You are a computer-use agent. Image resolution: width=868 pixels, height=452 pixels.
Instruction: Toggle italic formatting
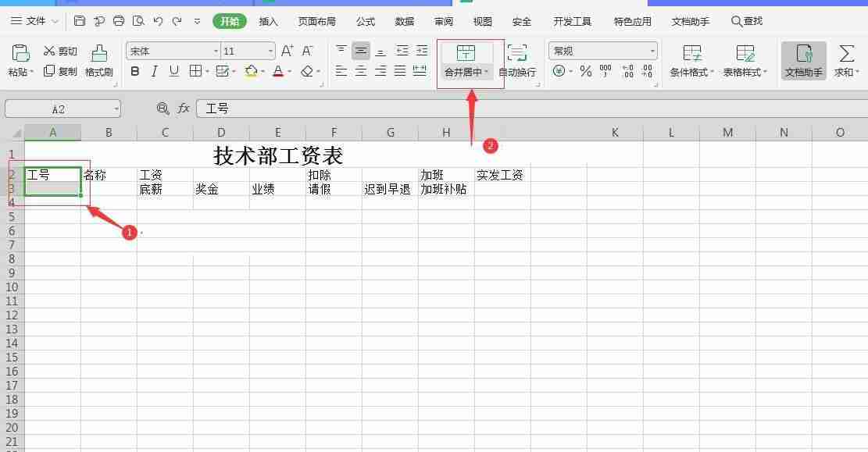click(x=155, y=71)
